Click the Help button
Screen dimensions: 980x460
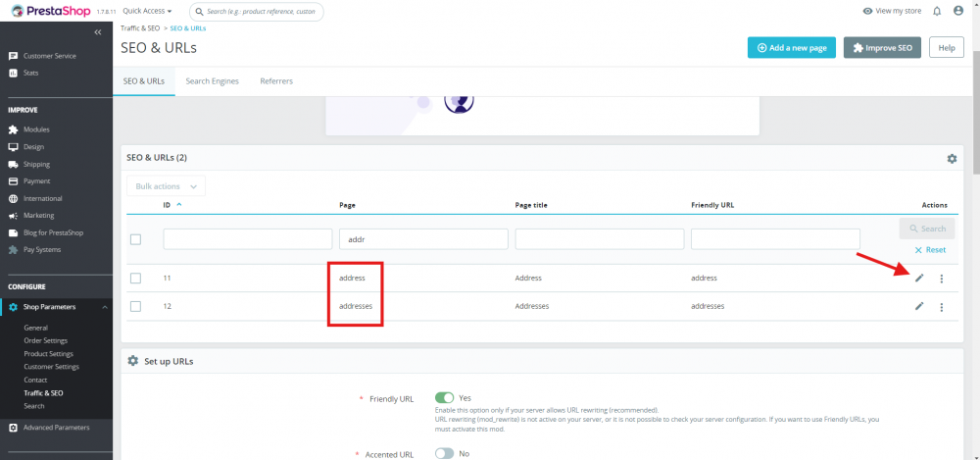947,47
